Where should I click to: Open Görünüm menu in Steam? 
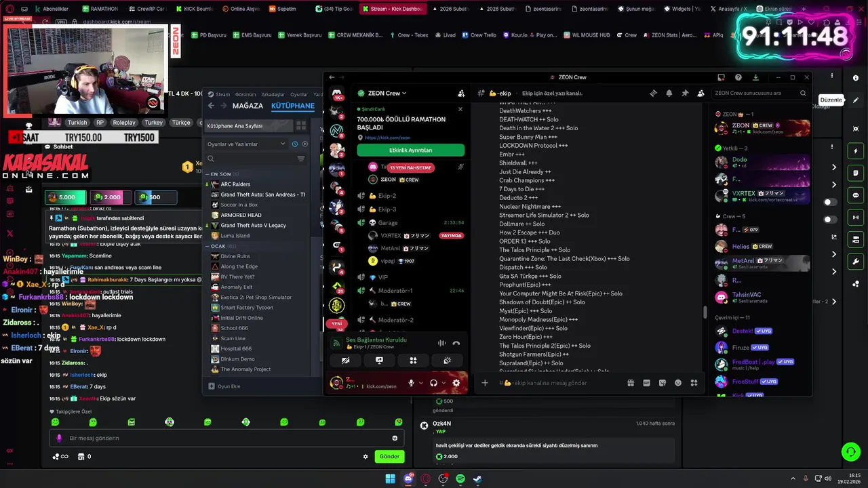click(x=245, y=94)
